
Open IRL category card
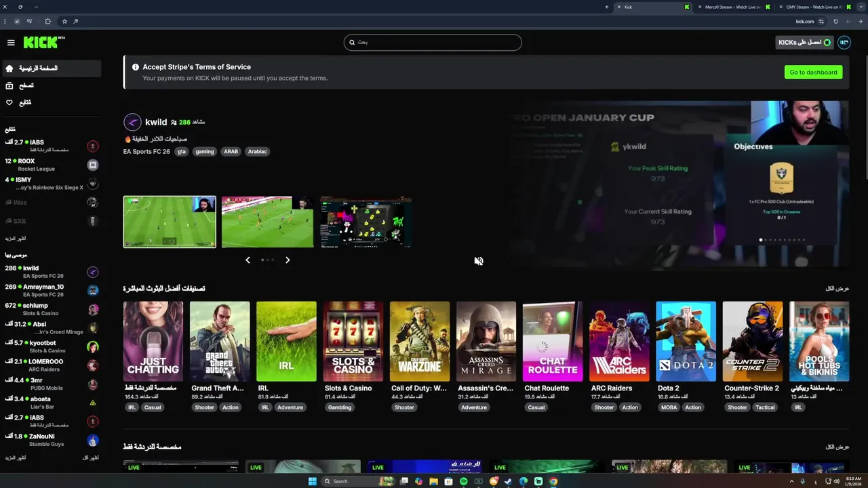(286, 342)
